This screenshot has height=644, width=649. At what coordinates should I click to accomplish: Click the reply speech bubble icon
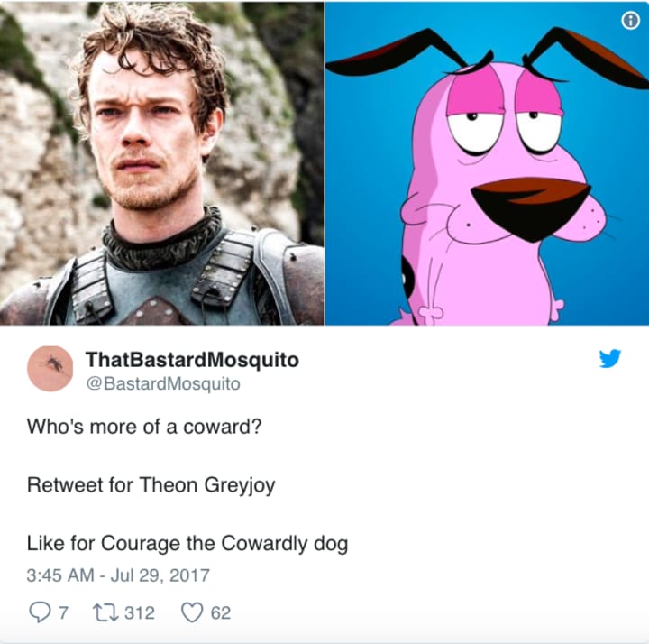tap(40, 612)
